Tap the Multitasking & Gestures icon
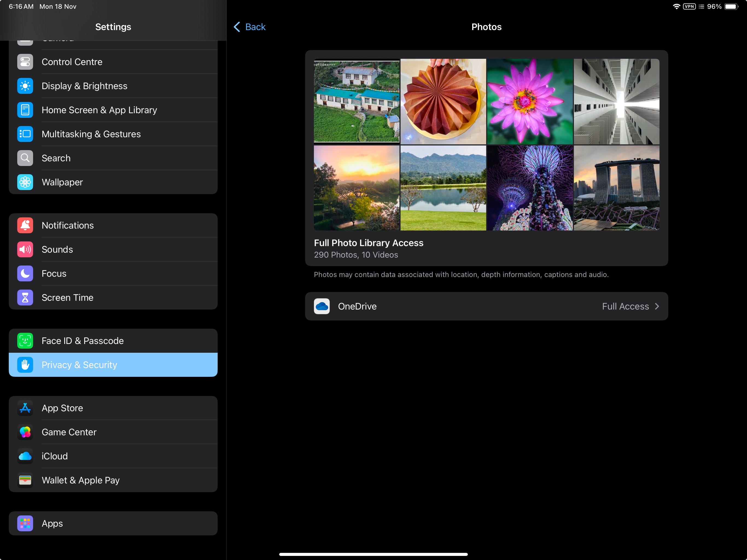The image size is (747, 560). tap(25, 134)
